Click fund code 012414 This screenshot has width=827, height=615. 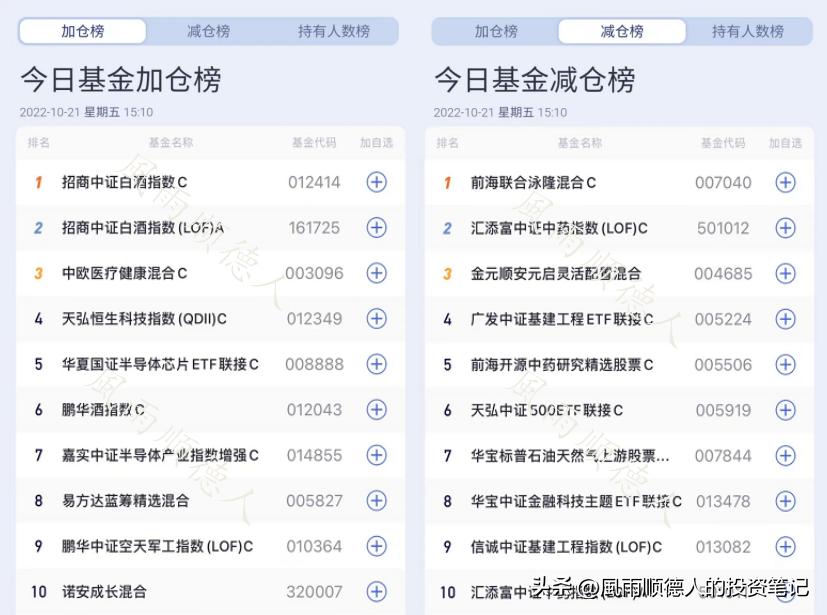314,182
